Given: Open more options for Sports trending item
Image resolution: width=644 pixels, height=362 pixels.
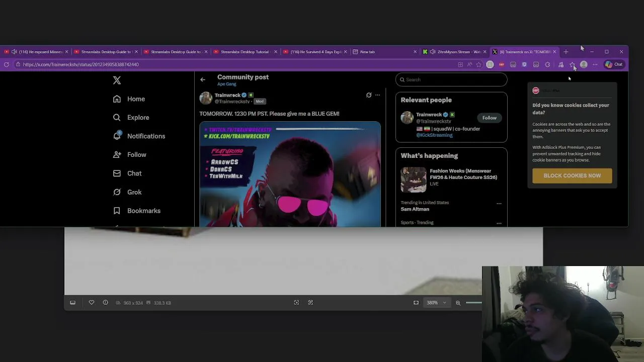Looking at the screenshot, I should 499,223.
